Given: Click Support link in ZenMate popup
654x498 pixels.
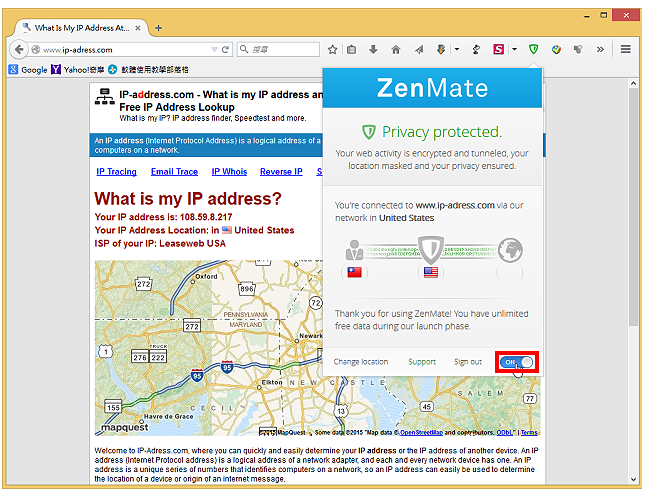Looking at the screenshot, I should coord(422,362).
